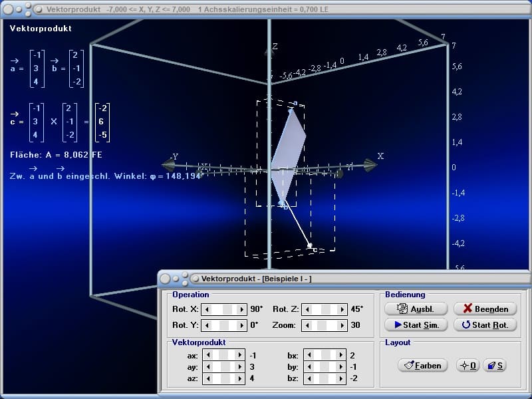Screen dimensions: 532x399
Task: Increase by value with right arrow
Action: tap(340, 366)
